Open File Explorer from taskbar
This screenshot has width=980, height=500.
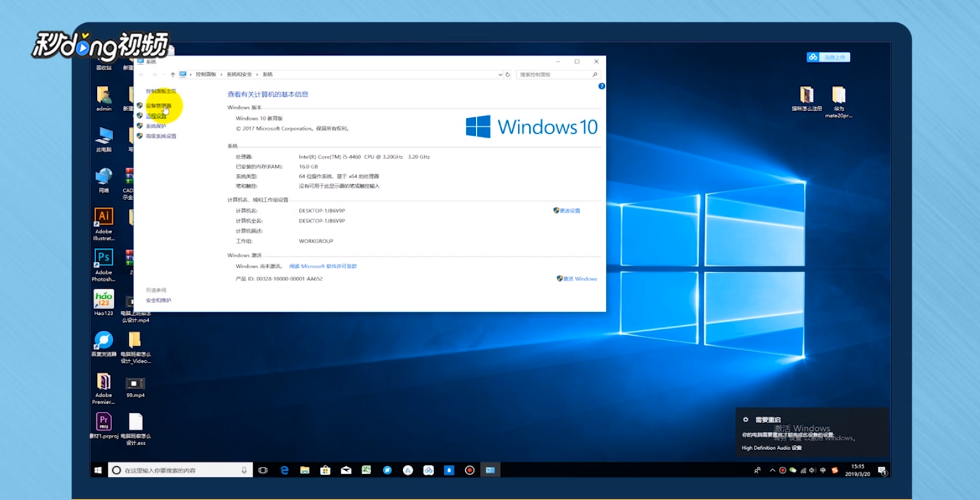(x=305, y=470)
